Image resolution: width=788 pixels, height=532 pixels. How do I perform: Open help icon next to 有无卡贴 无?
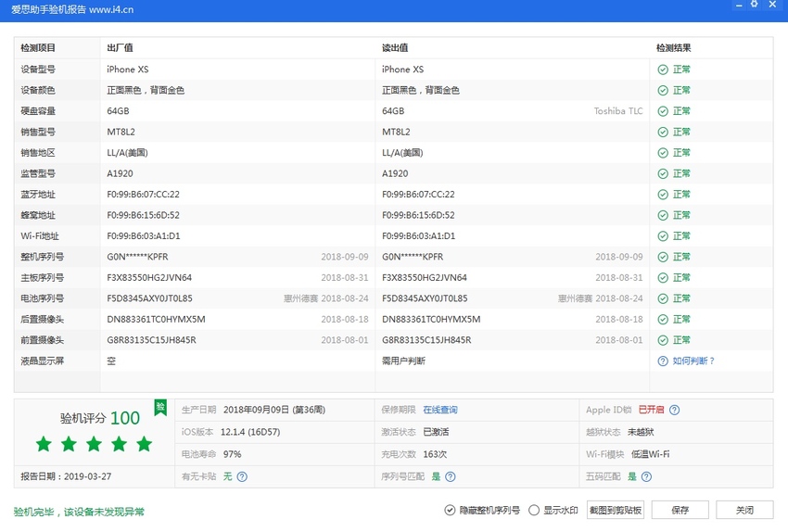click(242, 476)
